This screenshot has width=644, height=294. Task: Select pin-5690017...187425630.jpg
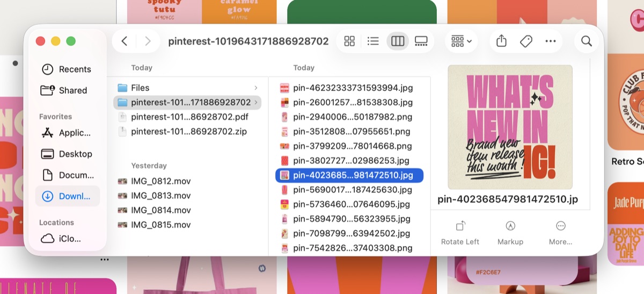pos(349,190)
